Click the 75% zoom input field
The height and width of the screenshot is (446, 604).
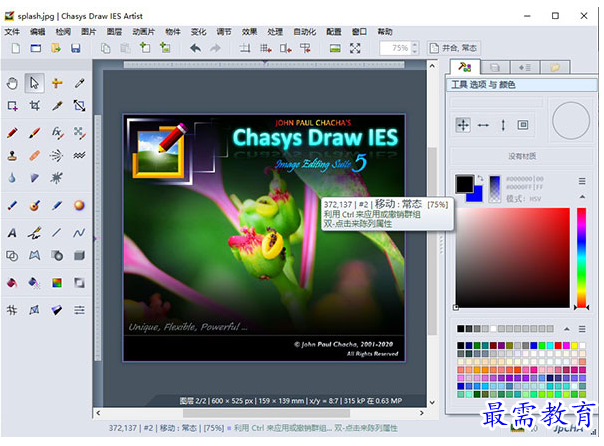(x=396, y=48)
